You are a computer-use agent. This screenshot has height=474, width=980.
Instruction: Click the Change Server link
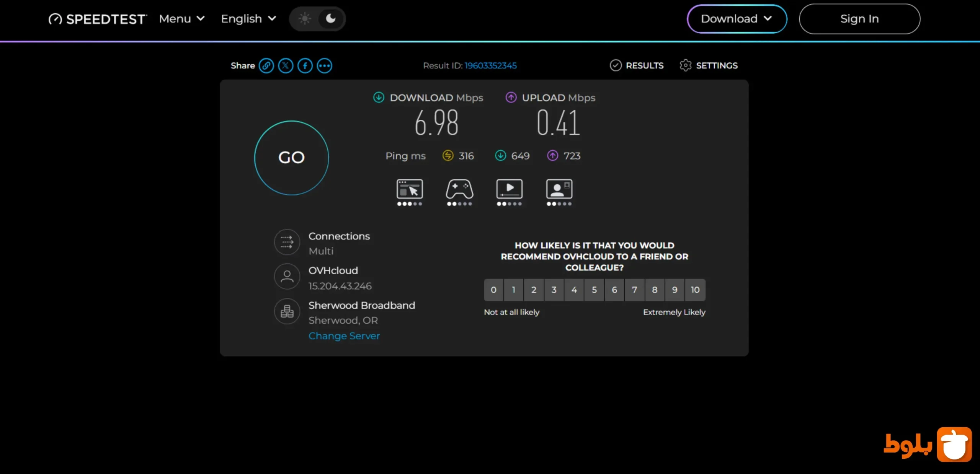click(344, 336)
